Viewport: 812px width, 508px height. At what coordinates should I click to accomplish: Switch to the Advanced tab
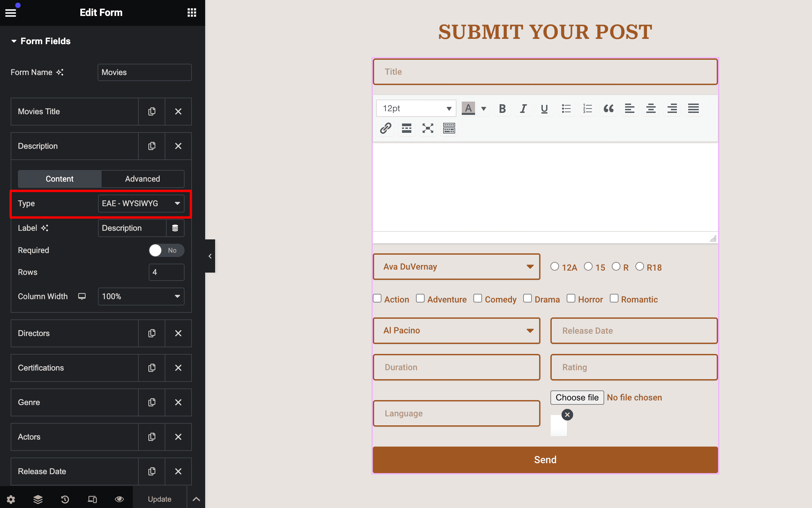[x=143, y=179]
